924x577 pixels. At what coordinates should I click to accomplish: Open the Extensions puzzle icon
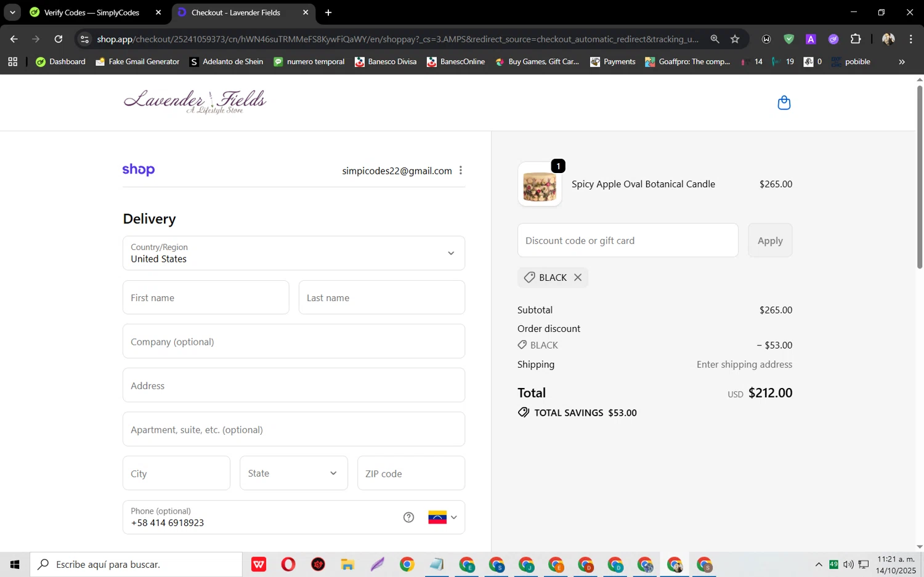click(856, 39)
